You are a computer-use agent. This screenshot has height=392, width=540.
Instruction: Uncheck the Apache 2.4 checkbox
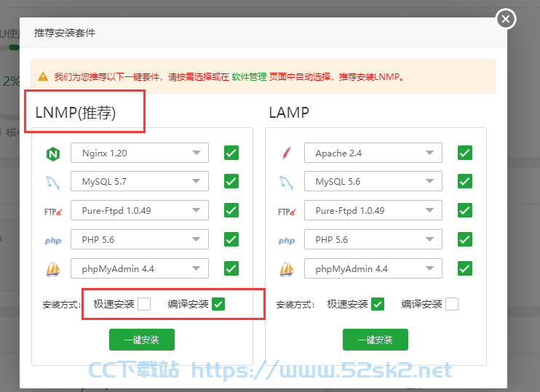(465, 153)
